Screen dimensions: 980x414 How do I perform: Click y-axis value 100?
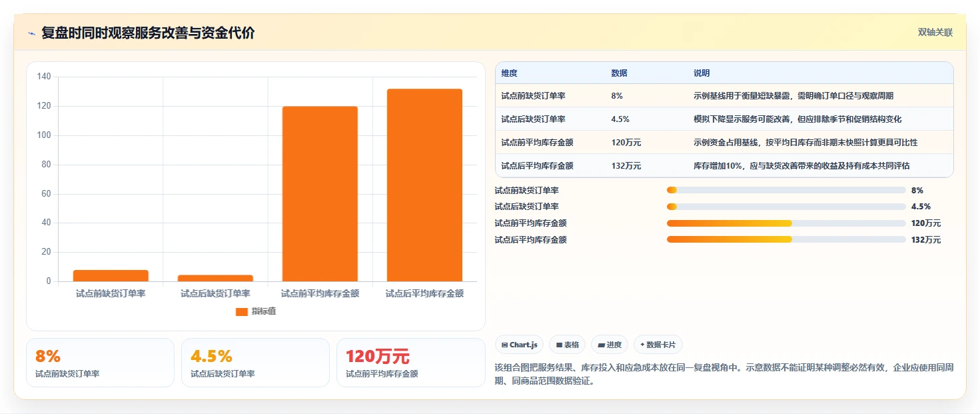(44, 135)
